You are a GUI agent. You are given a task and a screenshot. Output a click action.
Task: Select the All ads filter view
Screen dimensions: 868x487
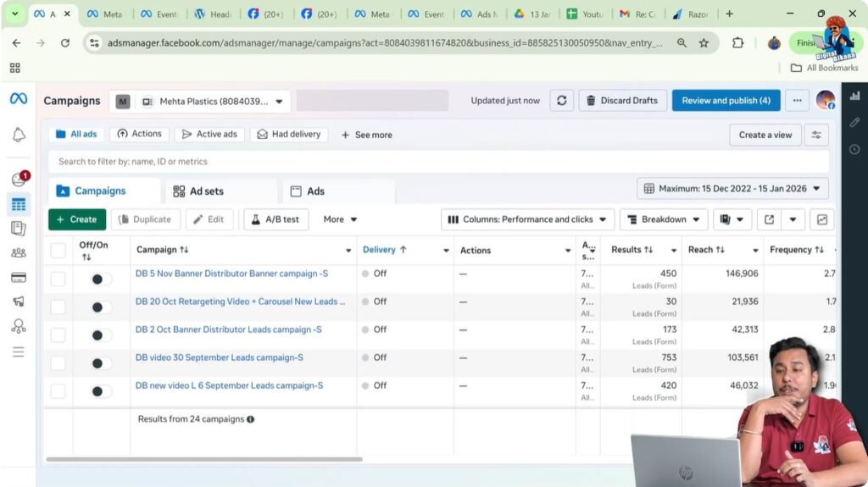(76, 134)
